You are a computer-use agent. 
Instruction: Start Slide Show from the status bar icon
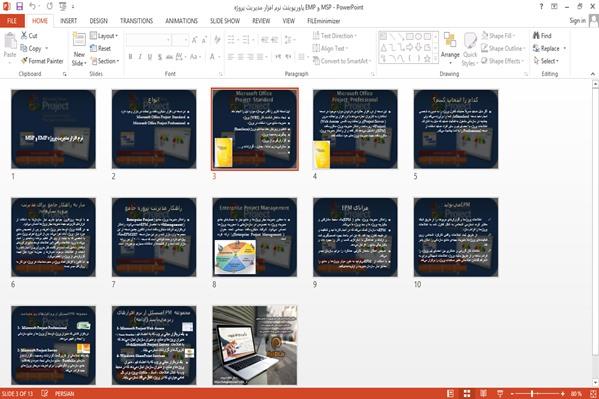(500, 394)
